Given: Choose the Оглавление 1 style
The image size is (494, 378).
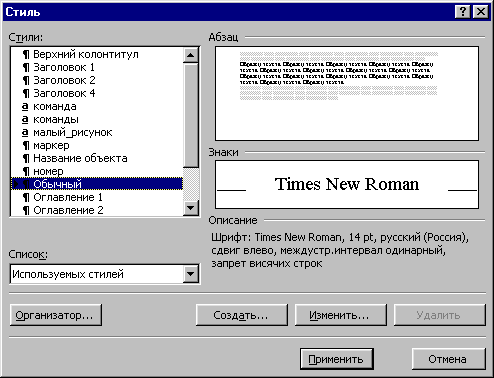Looking at the screenshot, I should point(97,197).
